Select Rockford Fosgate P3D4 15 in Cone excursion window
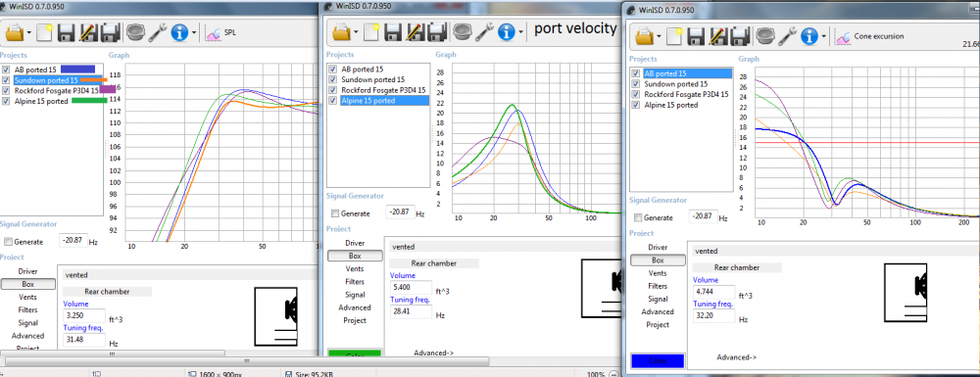Viewport: 980px width, 377px height. [686, 94]
